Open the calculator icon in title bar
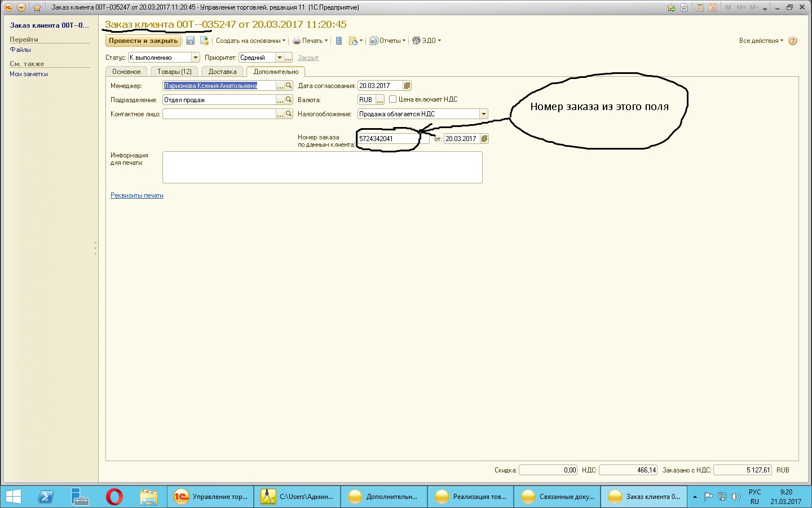 click(x=699, y=7)
